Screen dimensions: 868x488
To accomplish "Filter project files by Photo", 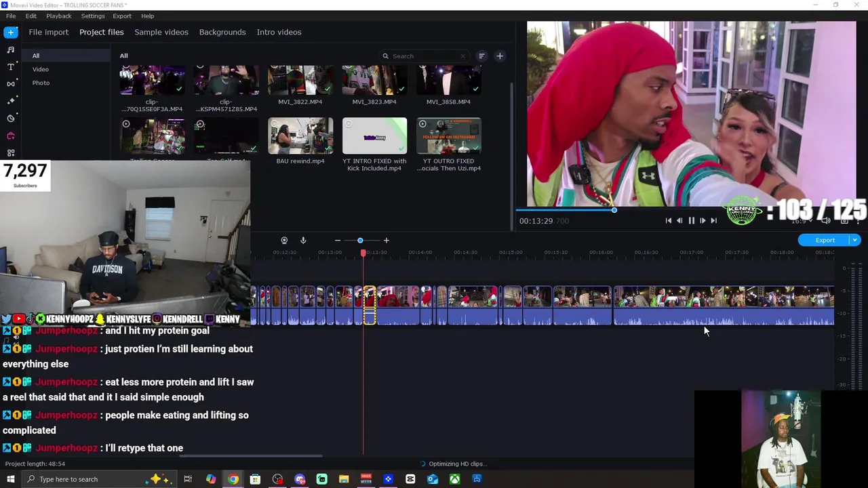I will click(x=41, y=83).
